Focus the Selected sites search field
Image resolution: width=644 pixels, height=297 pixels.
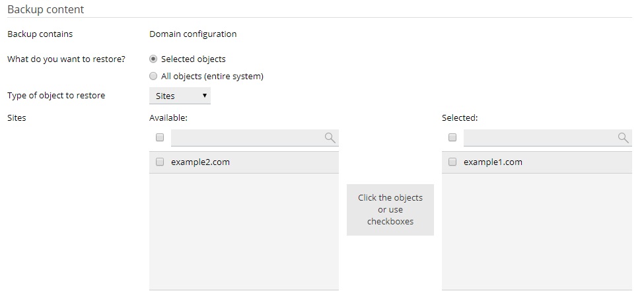[540, 138]
